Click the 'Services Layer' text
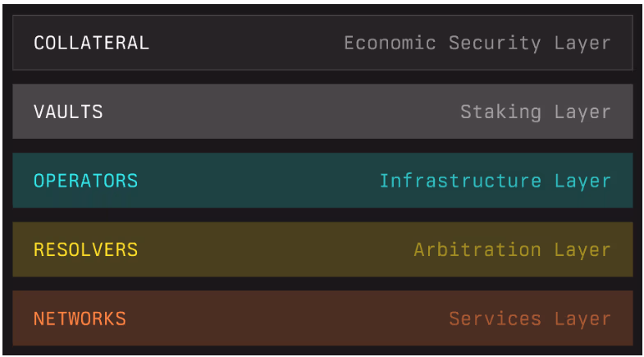Screen dimensions: 644x357 529,318
